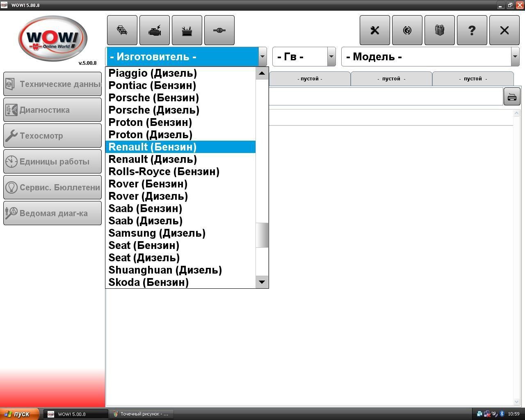Select Seat (Дизель) from list
The image size is (525, 420).
pyautogui.click(x=180, y=258)
